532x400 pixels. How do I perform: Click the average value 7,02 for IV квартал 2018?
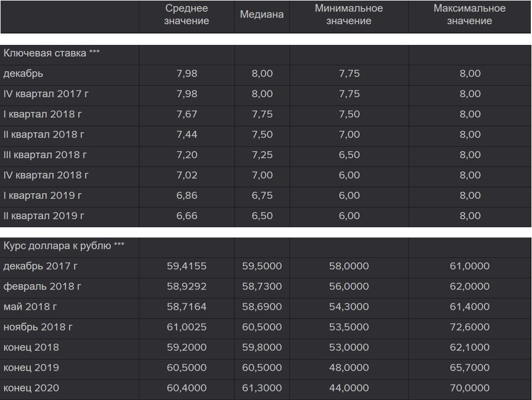[x=186, y=175]
